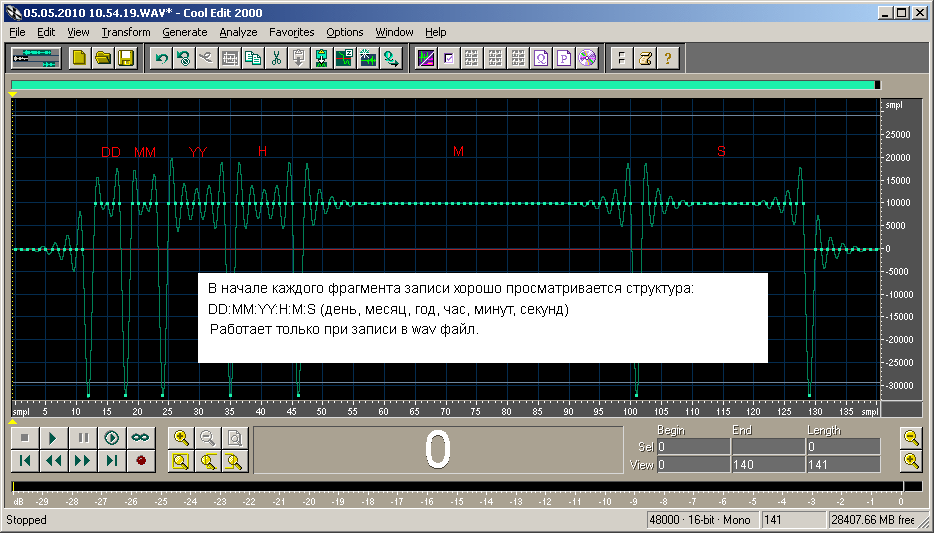Click the purple Q page icon
This screenshot has height=533, width=934.
(x=541, y=58)
